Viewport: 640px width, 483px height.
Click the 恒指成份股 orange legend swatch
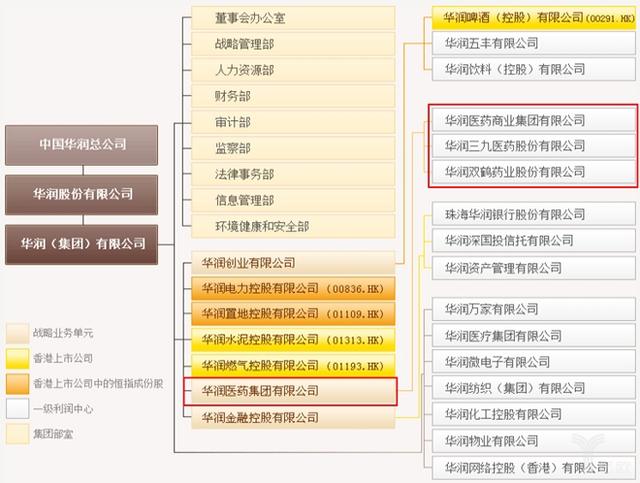[18, 384]
